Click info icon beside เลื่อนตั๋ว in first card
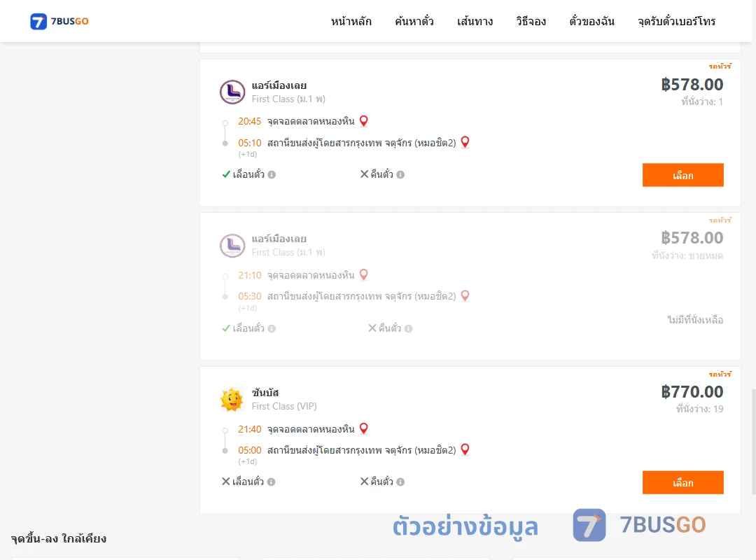The width and height of the screenshot is (756, 560). tap(272, 174)
